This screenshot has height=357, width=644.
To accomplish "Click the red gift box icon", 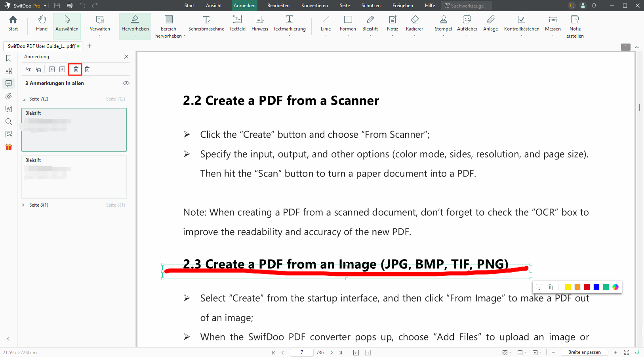I will click(9, 147).
